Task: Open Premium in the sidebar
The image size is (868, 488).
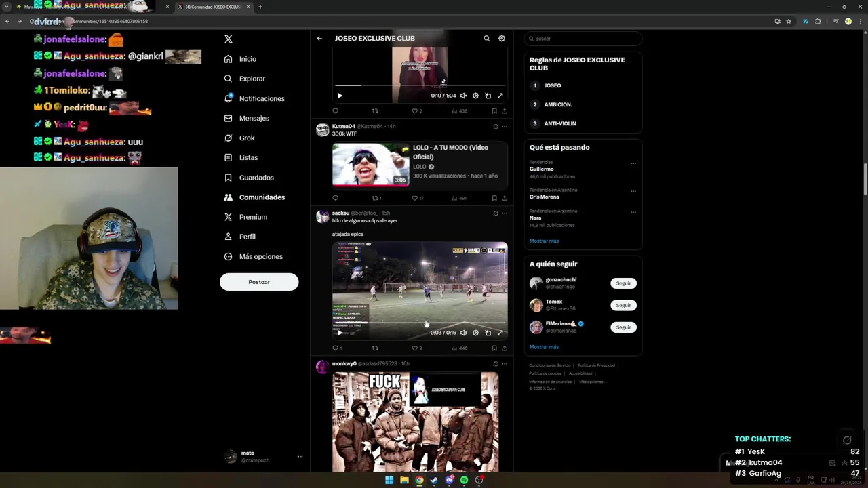Action: click(x=245, y=217)
